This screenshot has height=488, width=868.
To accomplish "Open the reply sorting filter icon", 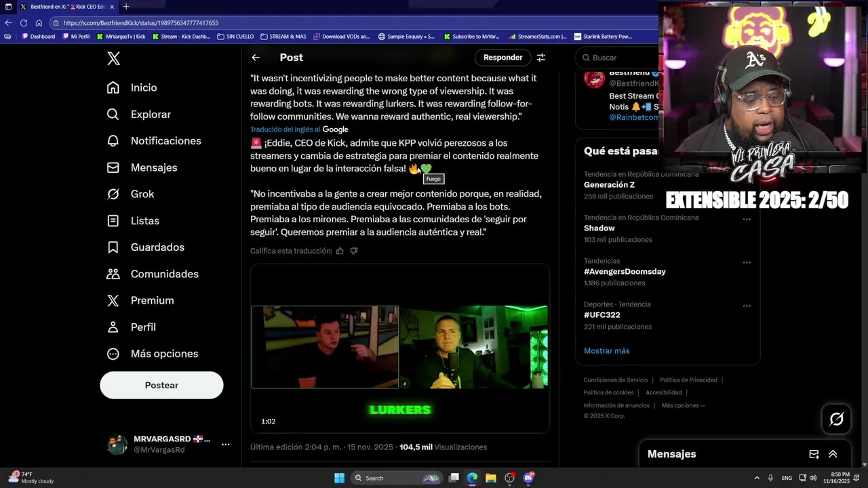I will click(541, 58).
